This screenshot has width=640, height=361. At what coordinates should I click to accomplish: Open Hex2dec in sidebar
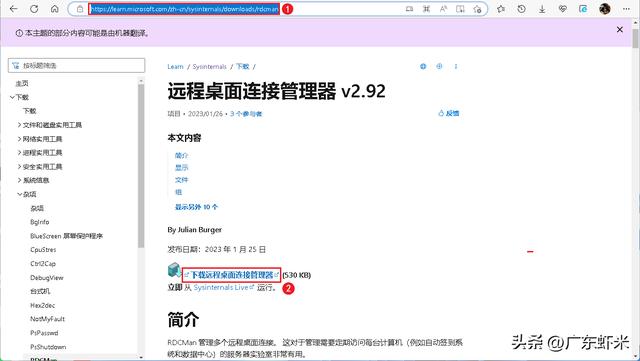coord(42,305)
